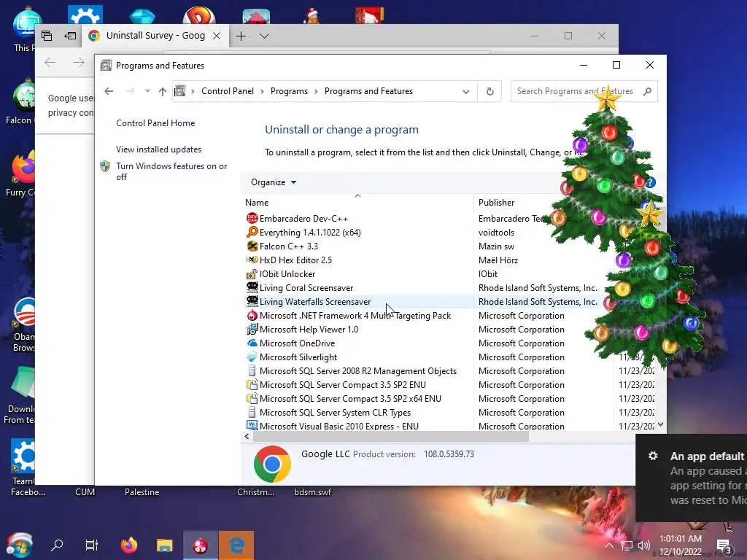
Task: Open Control Panel Home link
Action: coord(155,122)
